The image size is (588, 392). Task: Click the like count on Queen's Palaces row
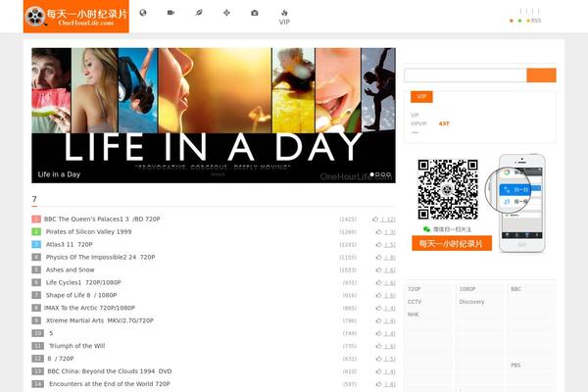pos(388,220)
